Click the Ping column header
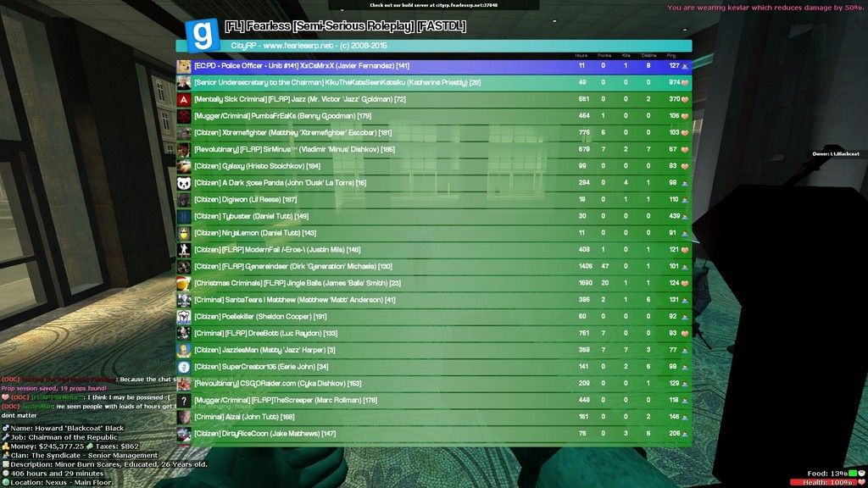 [671, 55]
